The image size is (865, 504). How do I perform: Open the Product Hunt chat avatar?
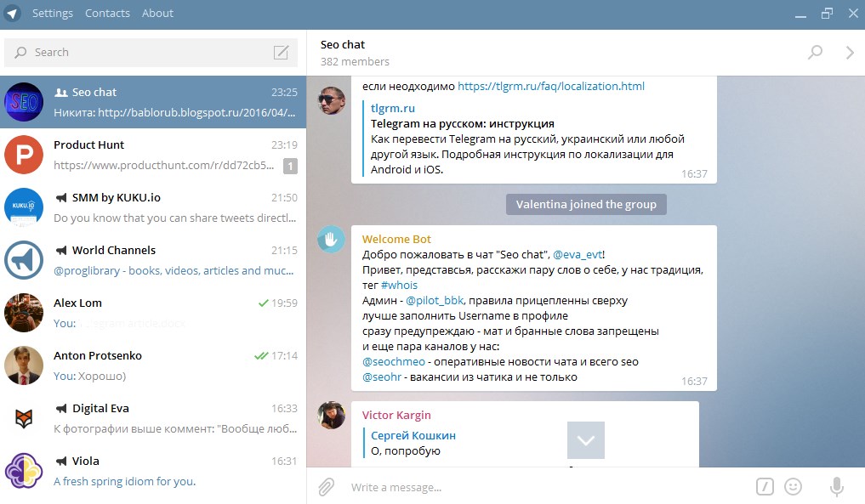click(x=23, y=155)
